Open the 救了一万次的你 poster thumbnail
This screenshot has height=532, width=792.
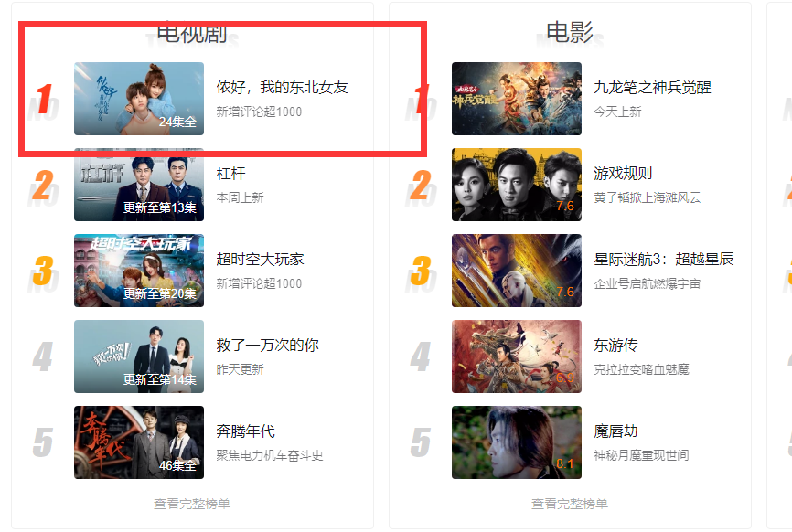click(139, 356)
